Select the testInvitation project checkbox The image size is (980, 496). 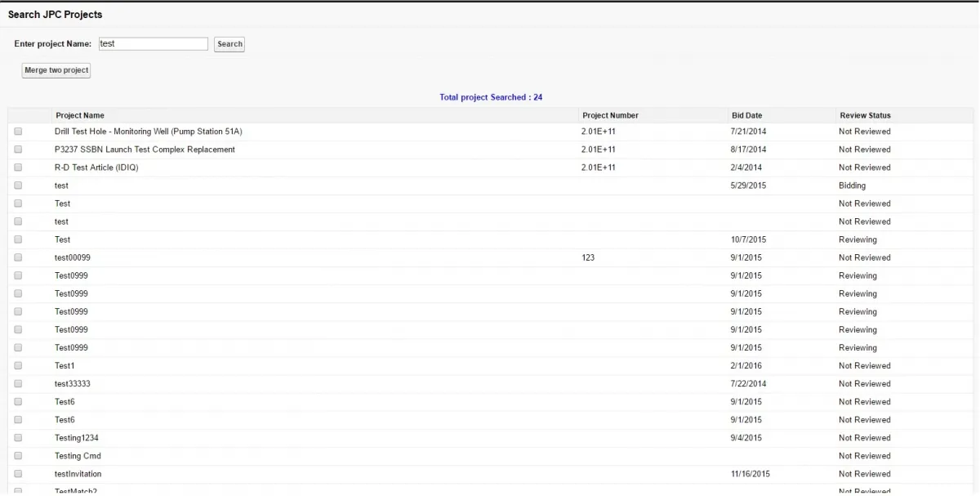pos(18,474)
